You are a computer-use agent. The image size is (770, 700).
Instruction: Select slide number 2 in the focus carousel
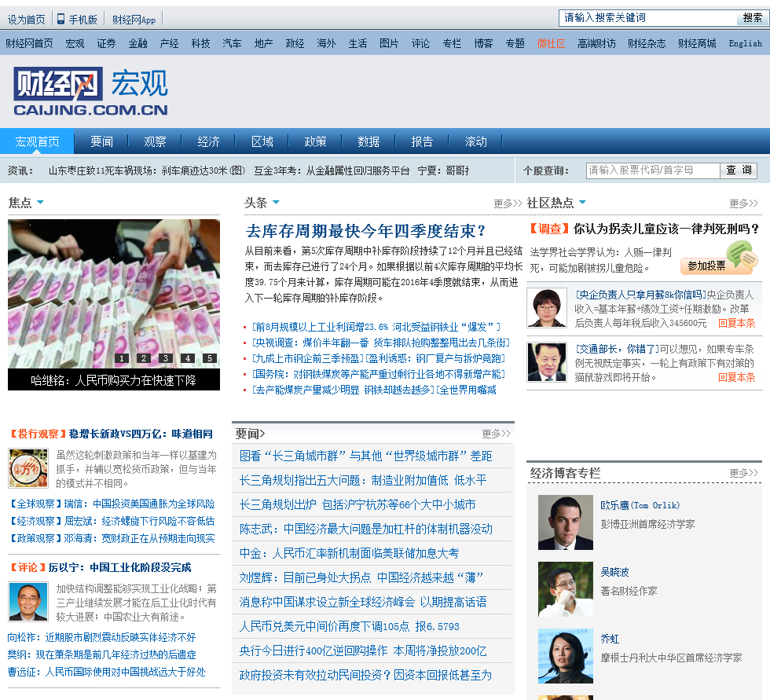tap(143, 358)
